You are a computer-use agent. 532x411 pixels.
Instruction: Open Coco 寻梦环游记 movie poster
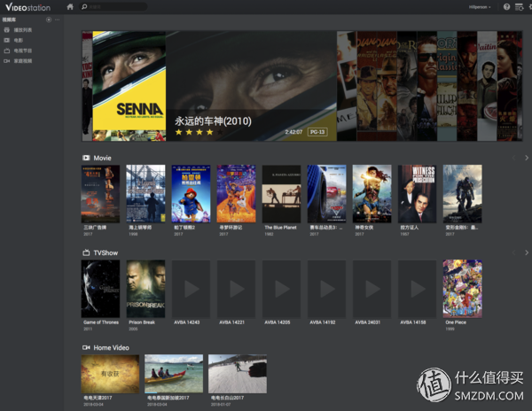coord(236,194)
